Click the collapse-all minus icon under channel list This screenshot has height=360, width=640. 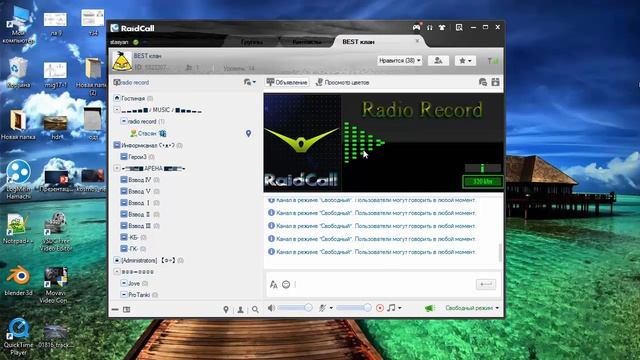(115, 309)
